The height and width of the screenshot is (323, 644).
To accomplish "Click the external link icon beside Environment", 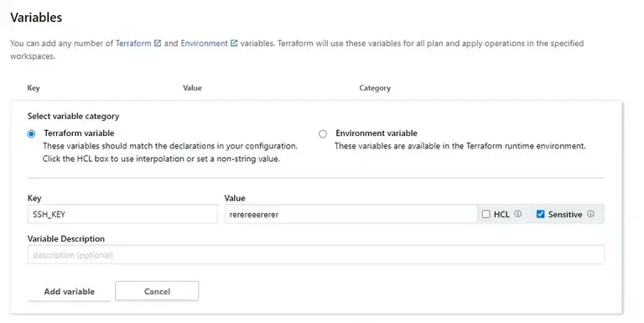I will [234, 43].
